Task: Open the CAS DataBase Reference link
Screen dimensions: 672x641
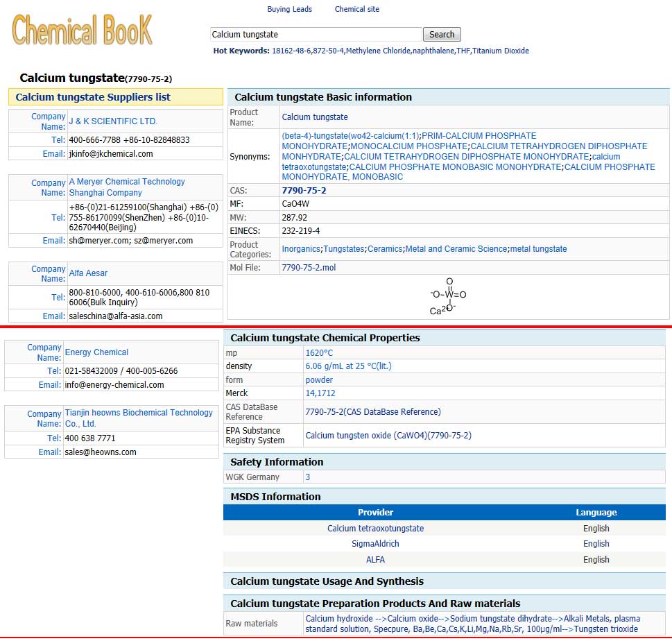Action: click(373, 411)
